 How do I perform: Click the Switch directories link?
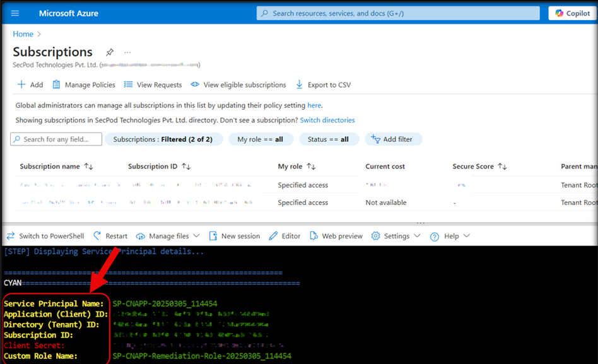pyautogui.click(x=327, y=120)
